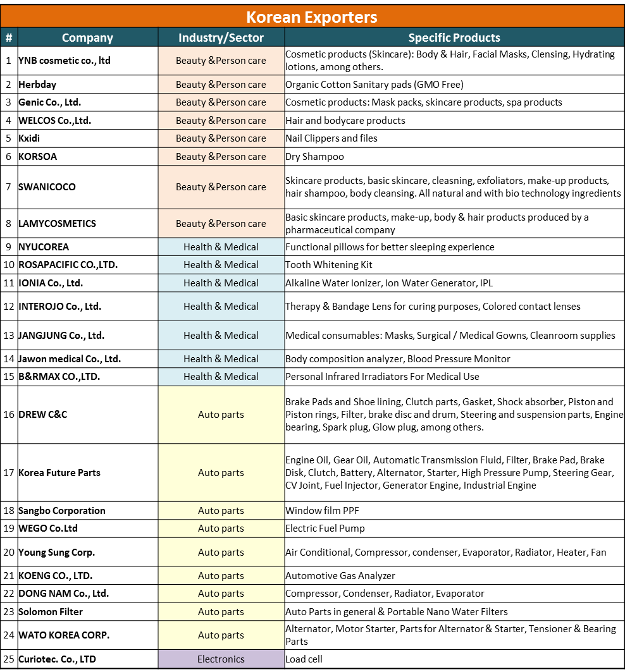Click the 'DONG NAM Co., Ltd.' cell

tap(87, 594)
